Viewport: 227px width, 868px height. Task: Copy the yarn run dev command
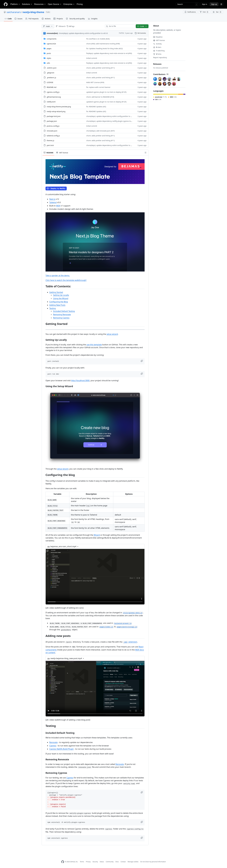click(142, 374)
